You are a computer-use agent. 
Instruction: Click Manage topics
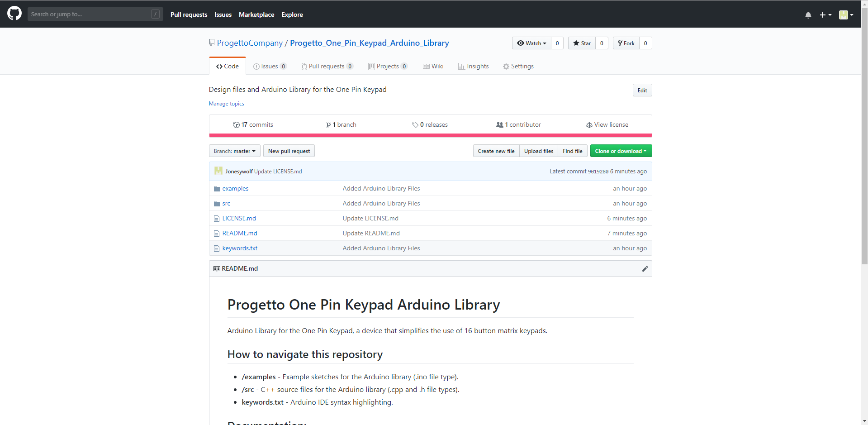pos(227,104)
